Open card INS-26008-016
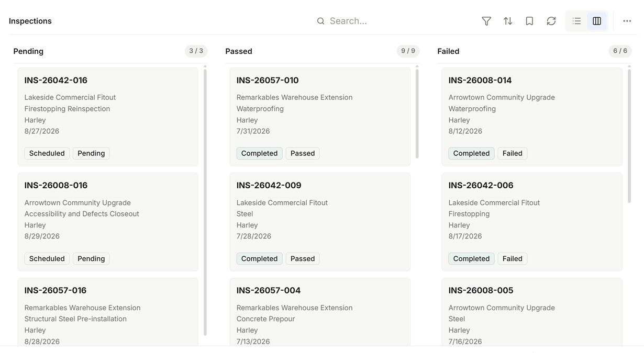 (108, 222)
